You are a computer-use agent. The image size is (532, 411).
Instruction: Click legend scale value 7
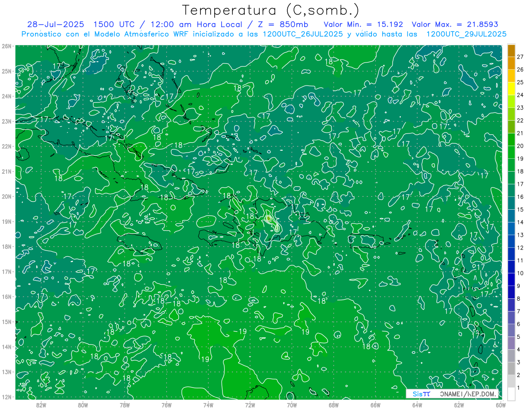tap(519, 311)
